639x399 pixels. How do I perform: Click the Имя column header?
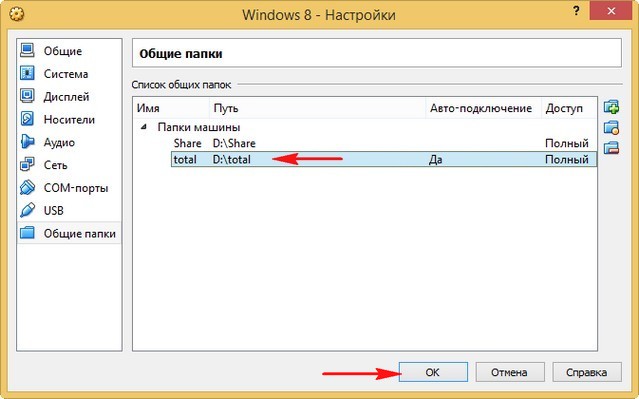(171, 108)
